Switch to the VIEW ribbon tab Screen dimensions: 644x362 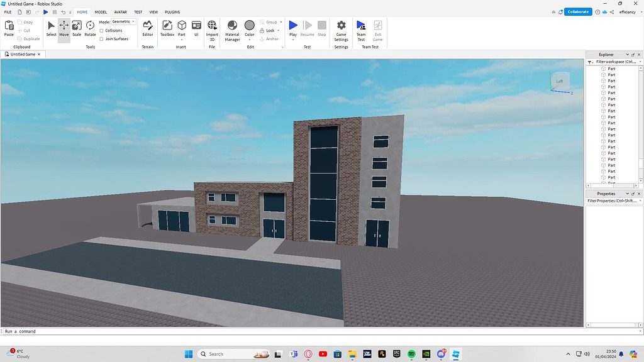tap(153, 12)
